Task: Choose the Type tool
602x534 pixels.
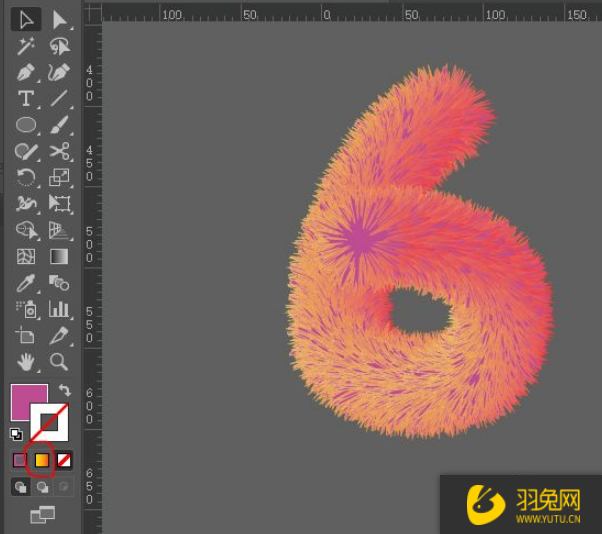Action: pyautogui.click(x=26, y=99)
